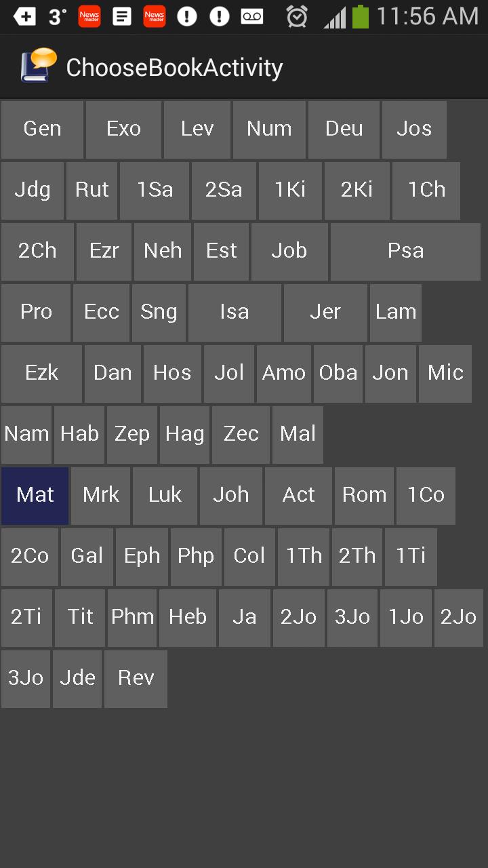Choose the Dan book button
488x868 pixels.
[113, 374]
